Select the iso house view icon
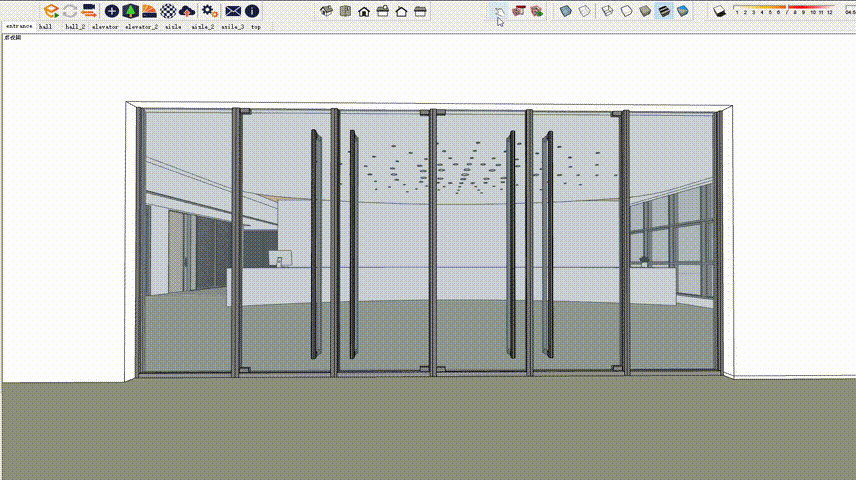 [326, 11]
